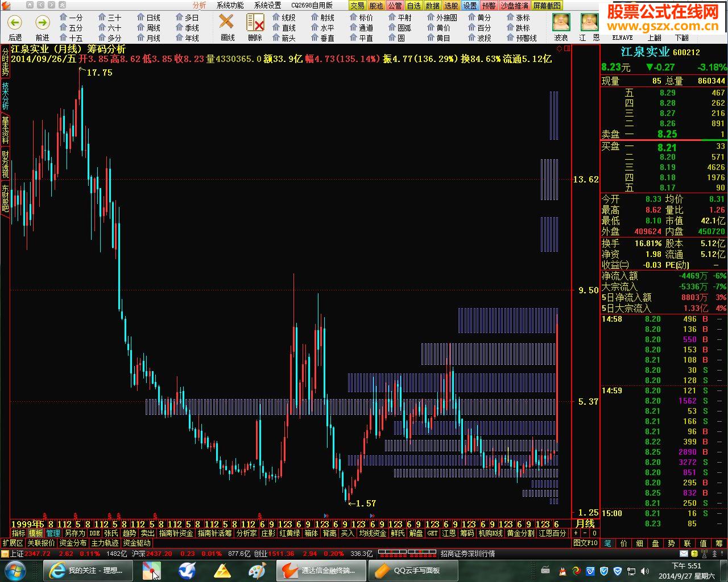Open the Windows Start button
The image size is (728, 582).
(14, 570)
